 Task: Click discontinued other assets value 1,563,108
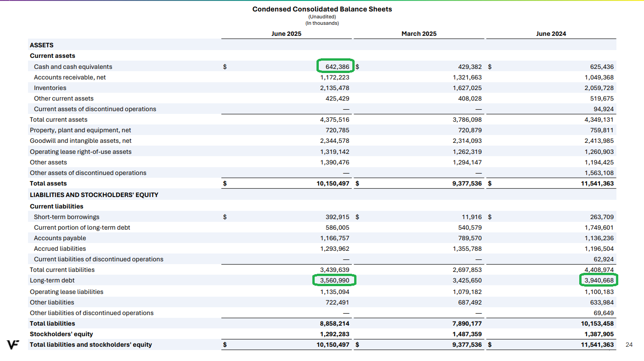click(599, 173)
